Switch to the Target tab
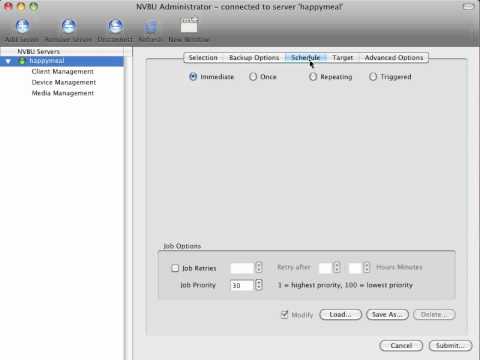480x360 pixels. click(343, 58)
